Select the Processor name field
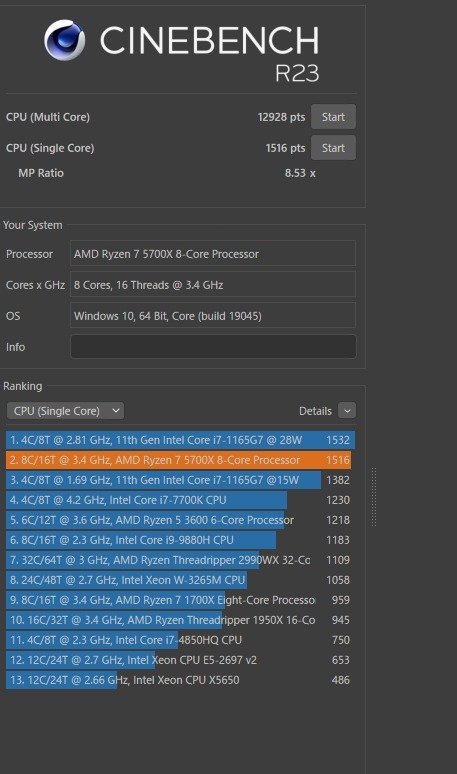Screen dimensions: 457x774 point(213,254)
